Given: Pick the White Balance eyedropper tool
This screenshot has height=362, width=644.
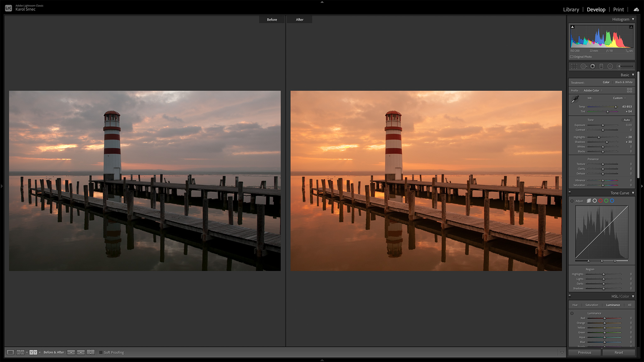Looking at the screenshot, I should coord(575,99).
